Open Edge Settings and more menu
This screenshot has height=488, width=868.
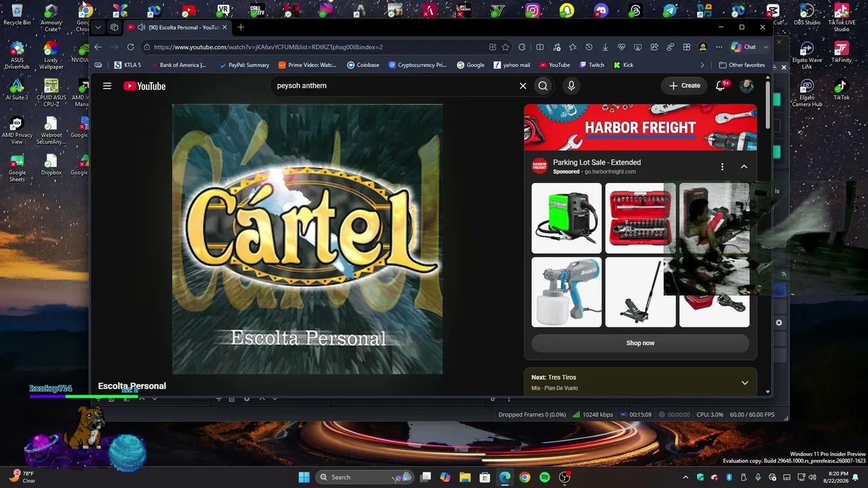coord(719,47)
